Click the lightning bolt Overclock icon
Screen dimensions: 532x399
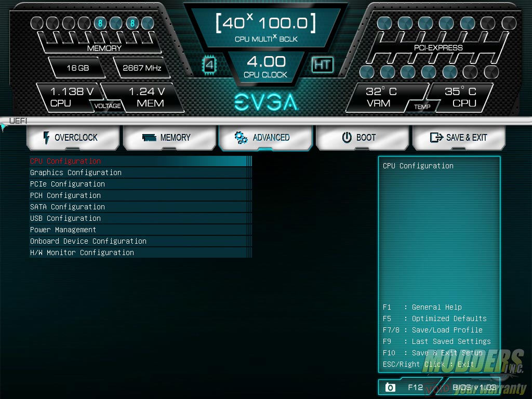coord(46,137)
